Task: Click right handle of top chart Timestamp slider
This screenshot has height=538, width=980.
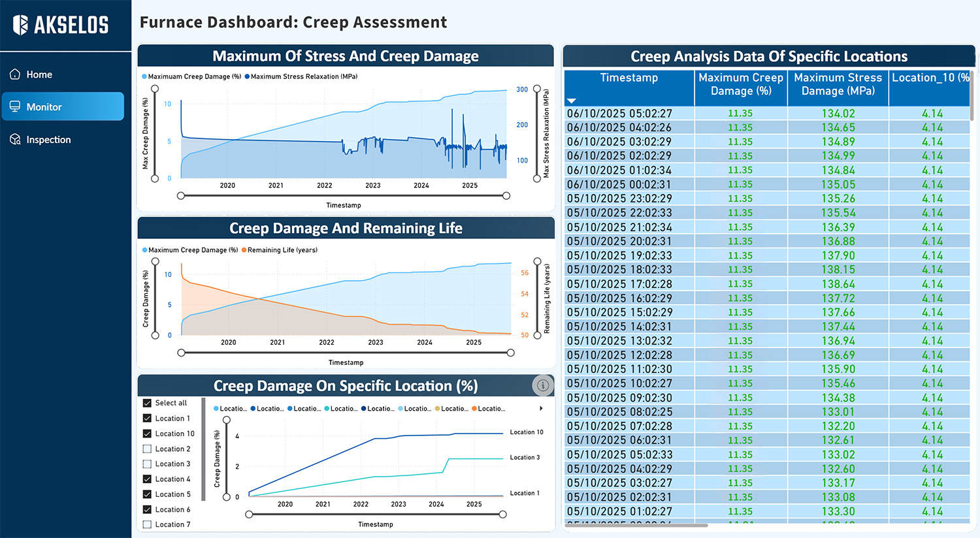Action: 506,196
